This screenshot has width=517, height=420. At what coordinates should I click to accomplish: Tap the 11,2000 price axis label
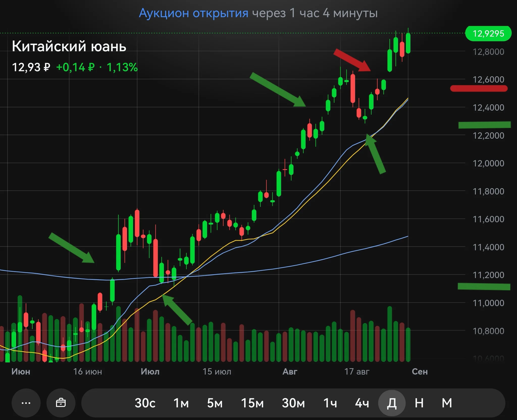click(488, 275)
